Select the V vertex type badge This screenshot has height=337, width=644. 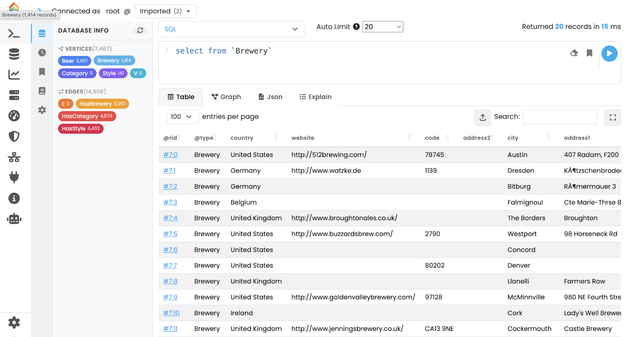coord(138,73)
